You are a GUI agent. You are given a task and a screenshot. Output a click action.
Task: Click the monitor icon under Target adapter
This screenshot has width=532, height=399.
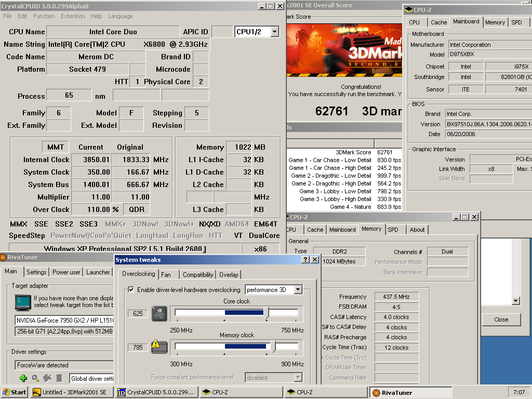[x=23, y=303]
